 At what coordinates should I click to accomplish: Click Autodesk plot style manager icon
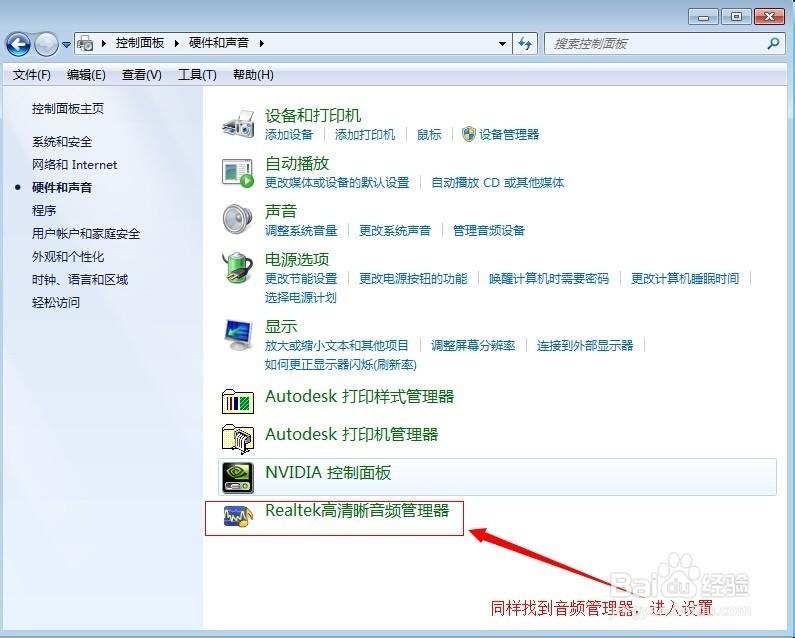tap(238, 401)
